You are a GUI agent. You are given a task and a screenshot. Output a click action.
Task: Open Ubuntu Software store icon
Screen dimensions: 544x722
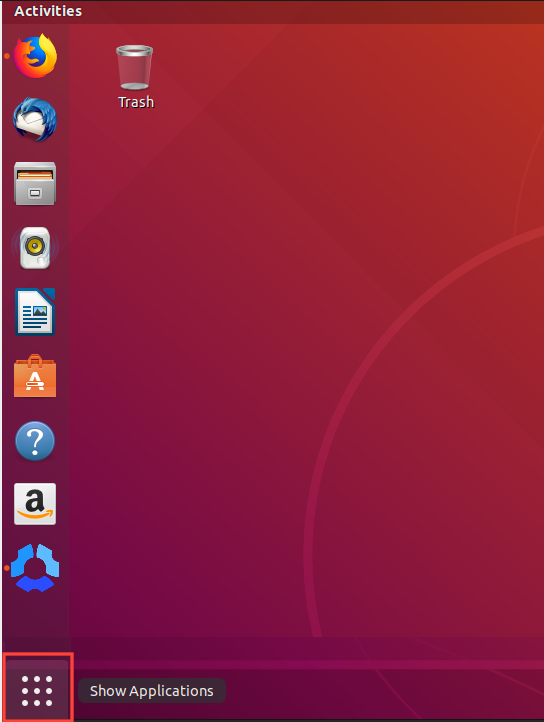(35, 376)
